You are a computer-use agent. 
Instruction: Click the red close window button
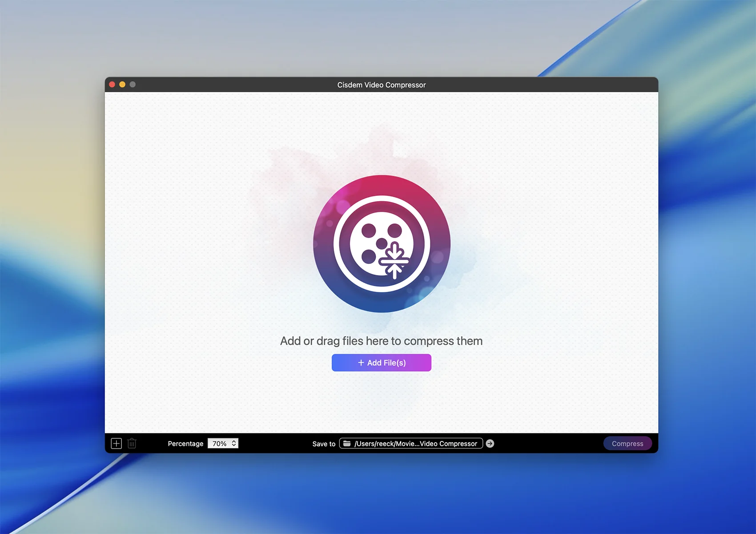click(x=112, y=85)
